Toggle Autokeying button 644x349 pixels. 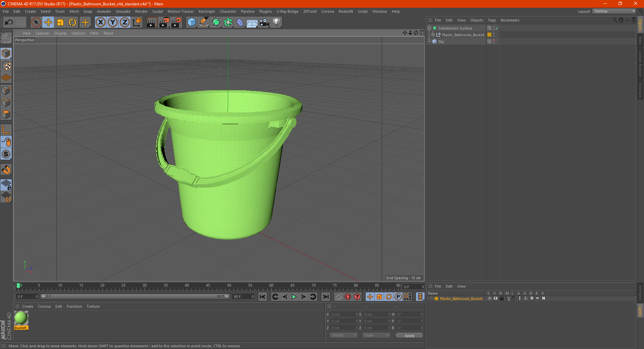(348, 297)
